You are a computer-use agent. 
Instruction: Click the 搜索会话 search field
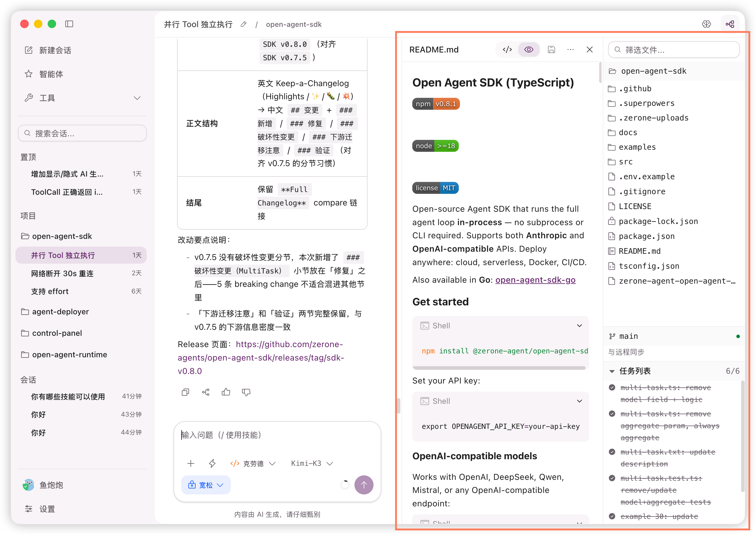(x=82, y=133)
